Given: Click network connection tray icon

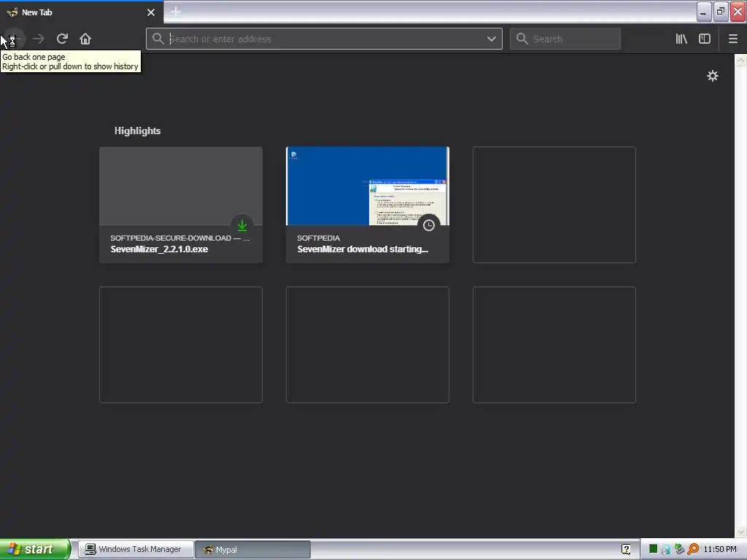Looking at the screenshot, I should tap(666, 550).
